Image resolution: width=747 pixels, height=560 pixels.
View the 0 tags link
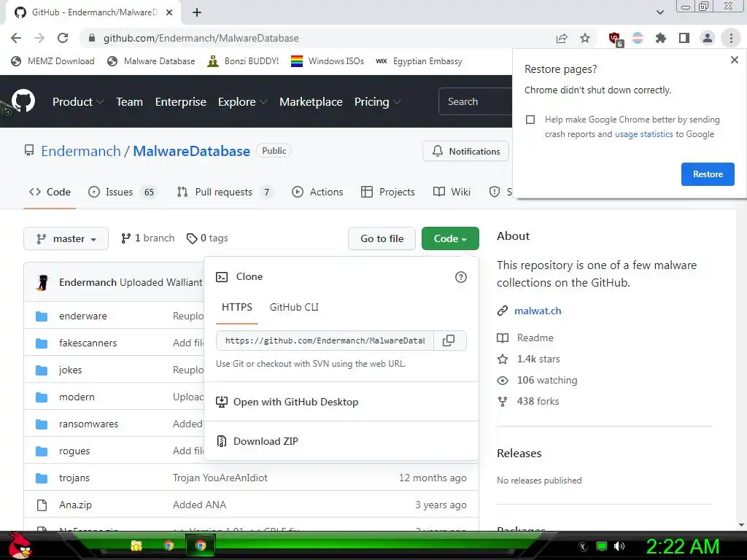pyautogui.click(x=207, y=238)
